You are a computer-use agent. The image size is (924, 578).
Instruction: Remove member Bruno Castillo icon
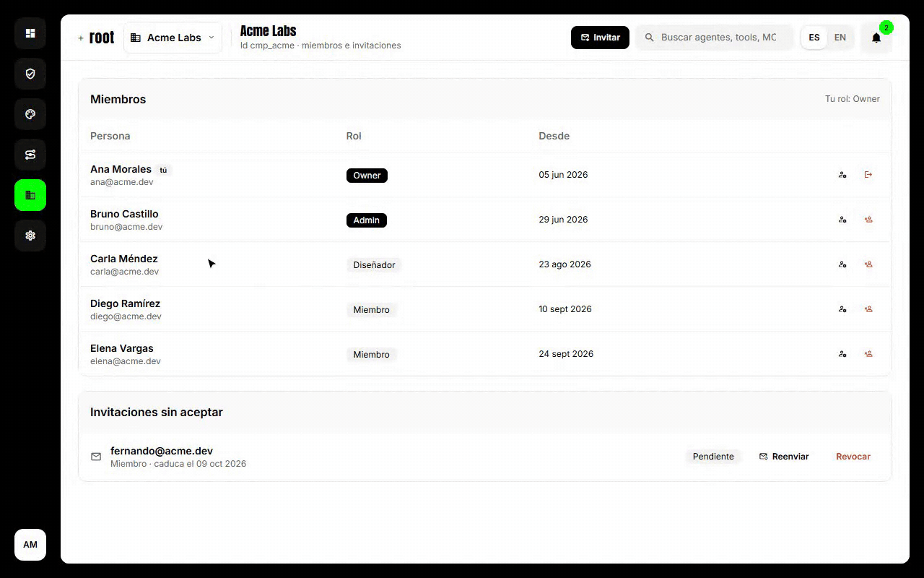(868, 220)
